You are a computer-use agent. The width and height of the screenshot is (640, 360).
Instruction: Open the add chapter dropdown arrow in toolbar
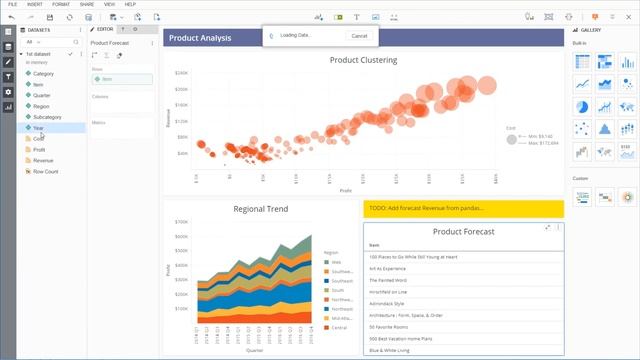pyautogui.click(x=121, y=18)
